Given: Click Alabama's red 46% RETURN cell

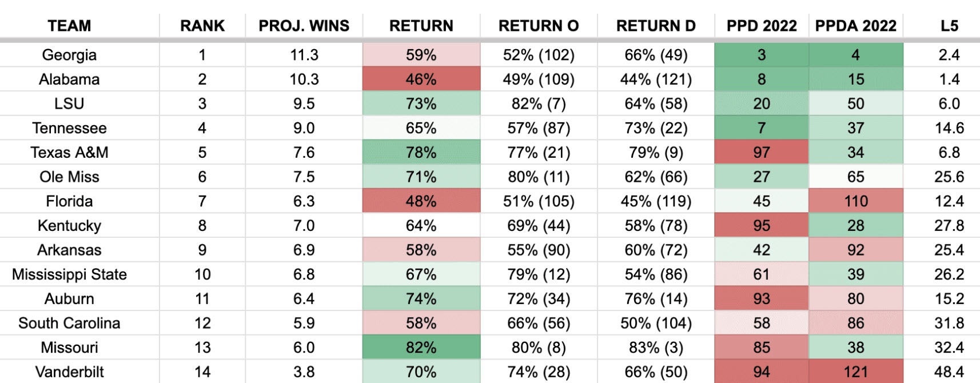Looking at the screenshot, I should click(421, 79).
